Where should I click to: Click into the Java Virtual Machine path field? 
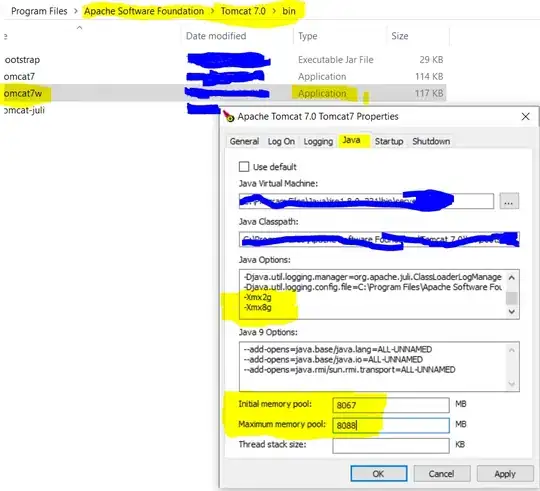366,201
